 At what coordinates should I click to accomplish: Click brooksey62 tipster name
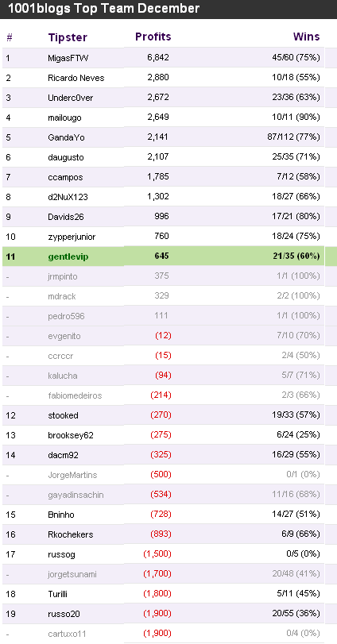pyautogui.click(x=71, y=435)
